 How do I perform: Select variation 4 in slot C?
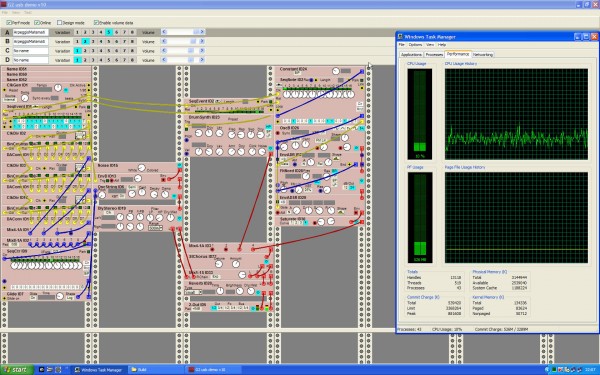click(101, 51)
